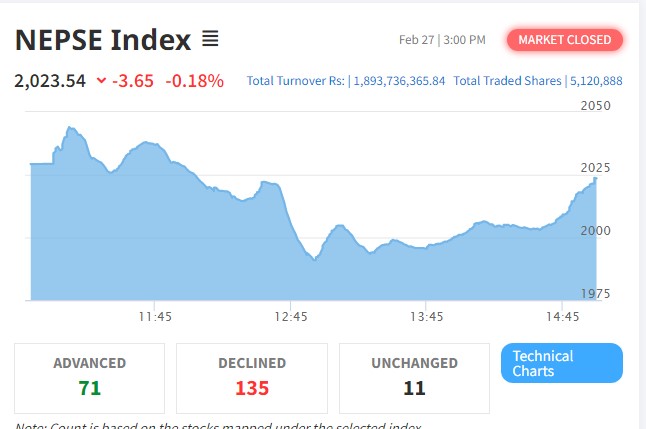Screen dimensions: 646x429
Task: Click the 12:45 time label on chart axis
Action: [290, 316]
